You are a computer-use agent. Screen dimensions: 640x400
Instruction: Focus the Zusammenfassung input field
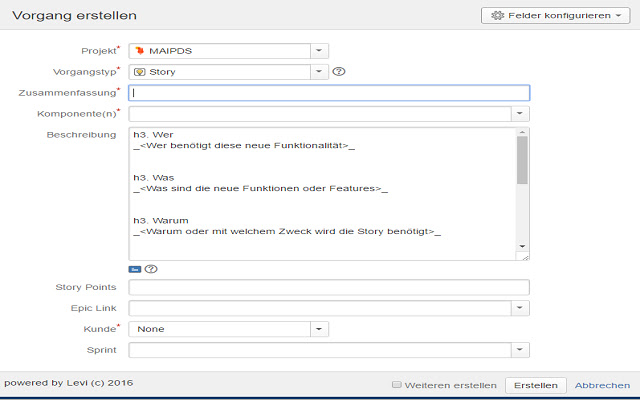point(329,93)
